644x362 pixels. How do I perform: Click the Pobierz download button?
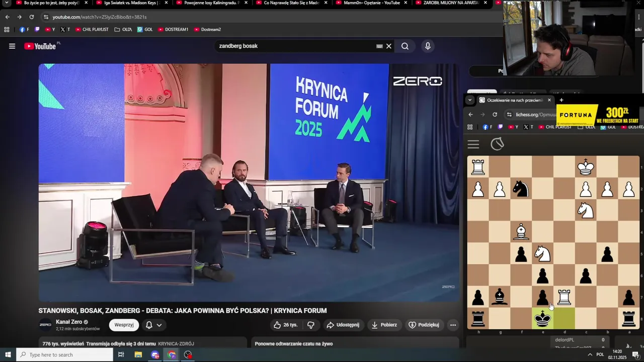384,325
